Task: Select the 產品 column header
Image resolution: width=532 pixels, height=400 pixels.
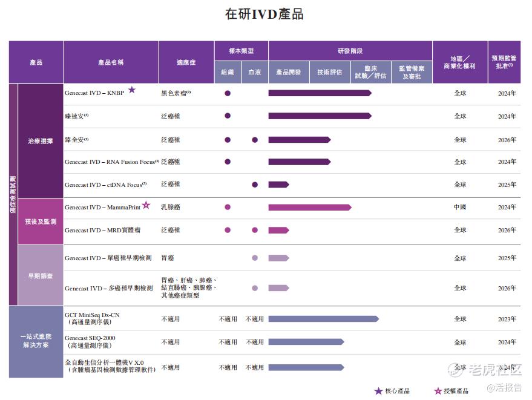Action: (x=36, y=62)
